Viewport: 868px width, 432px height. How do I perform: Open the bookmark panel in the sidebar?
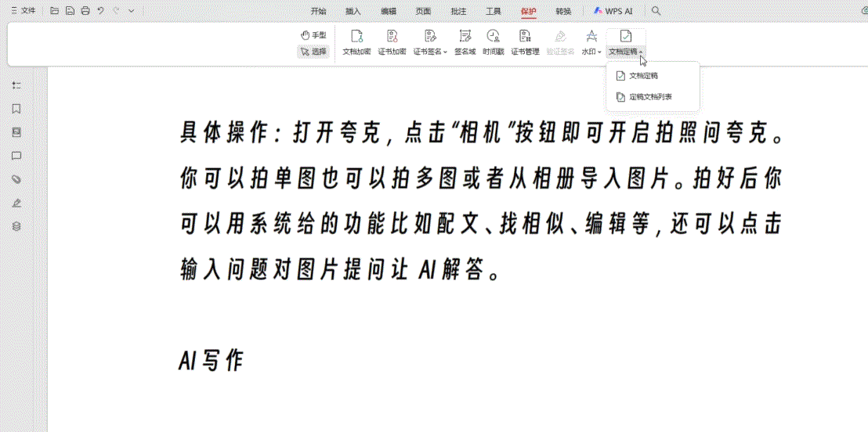pos(16,109)
